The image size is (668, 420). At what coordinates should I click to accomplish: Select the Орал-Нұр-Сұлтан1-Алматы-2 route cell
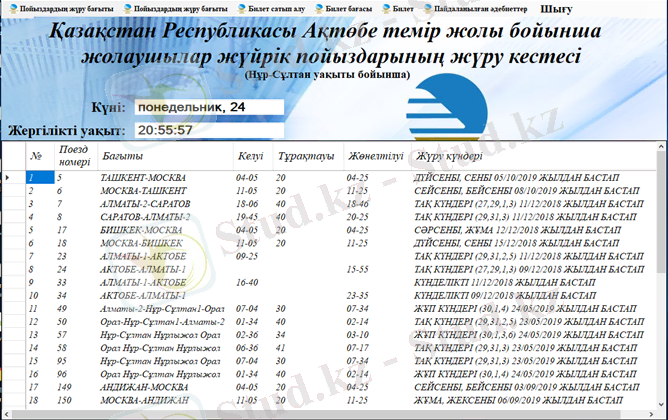point(165,322)
